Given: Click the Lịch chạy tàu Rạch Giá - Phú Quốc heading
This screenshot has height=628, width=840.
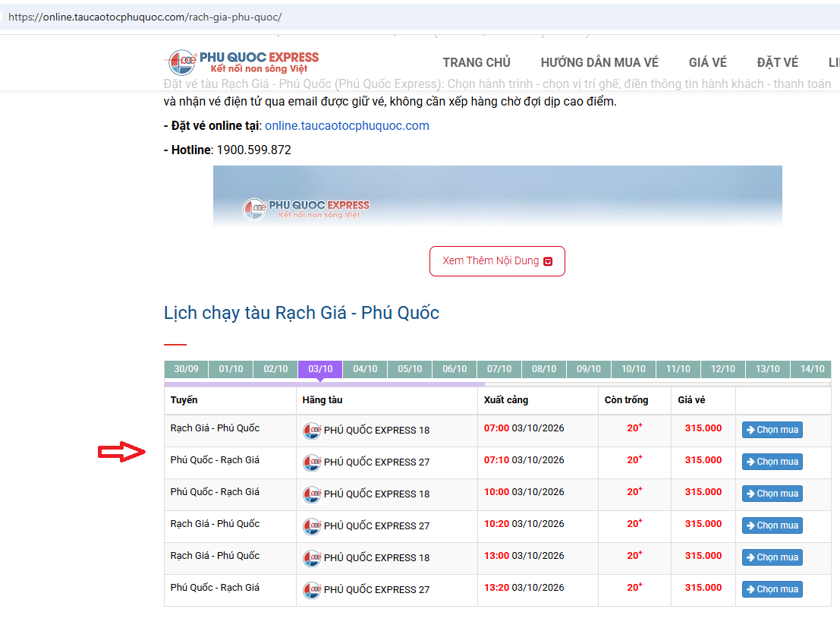Looking at the screenshot, I should coord(301,313).
